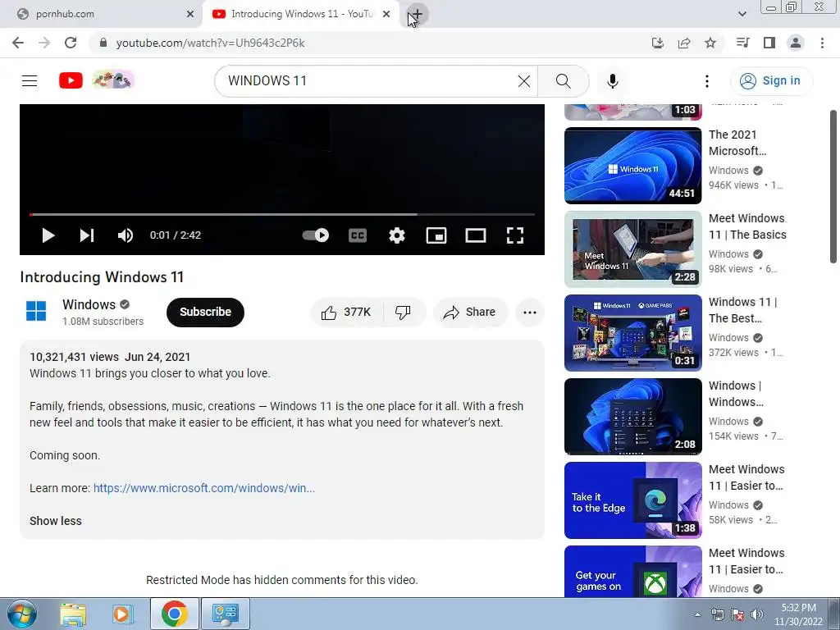Show hidden system tray icons
The height and width of the screenshot is (630, 840).
point(697,614)
